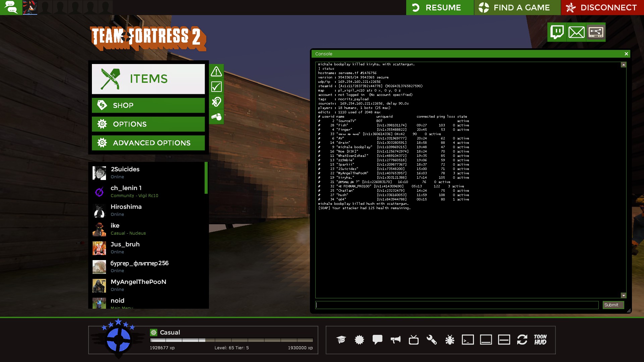Open the Twitch streams icon
Screen dimensions: 644x362
(x=557, y=32)
